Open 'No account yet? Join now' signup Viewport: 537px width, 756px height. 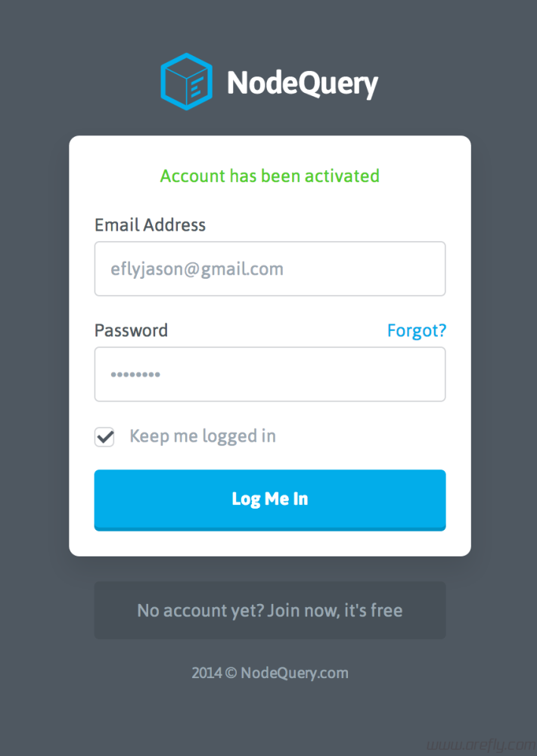point(269,610)
